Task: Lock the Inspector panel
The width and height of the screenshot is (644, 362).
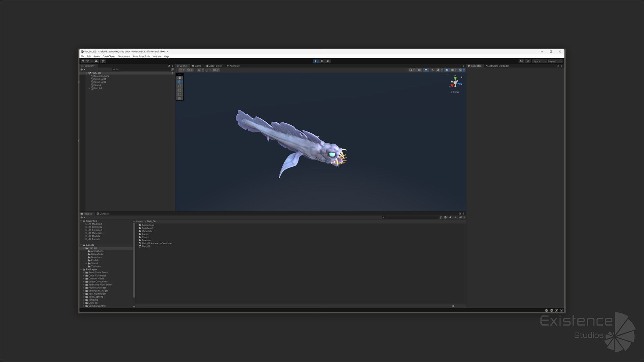Action: (x=558, y=66)
